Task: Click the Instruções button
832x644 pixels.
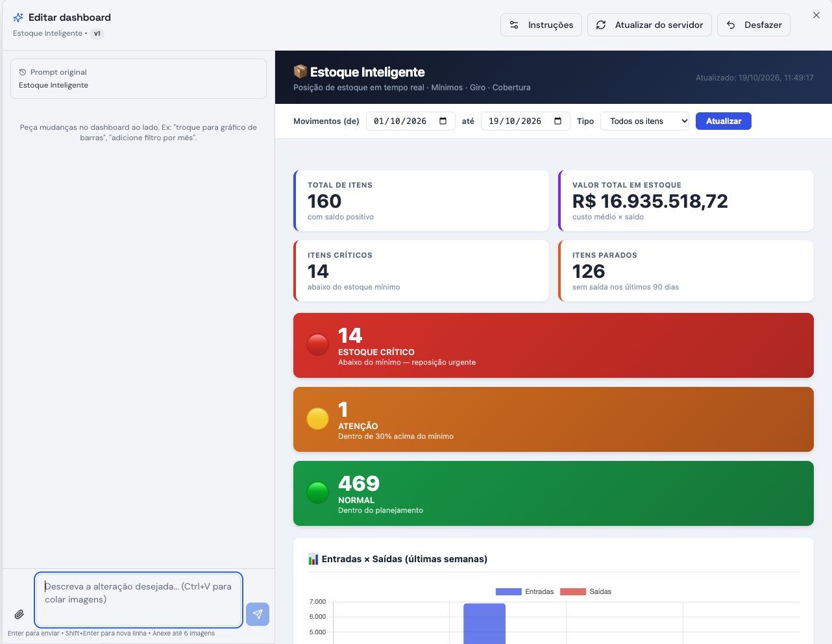Action: 541,25
